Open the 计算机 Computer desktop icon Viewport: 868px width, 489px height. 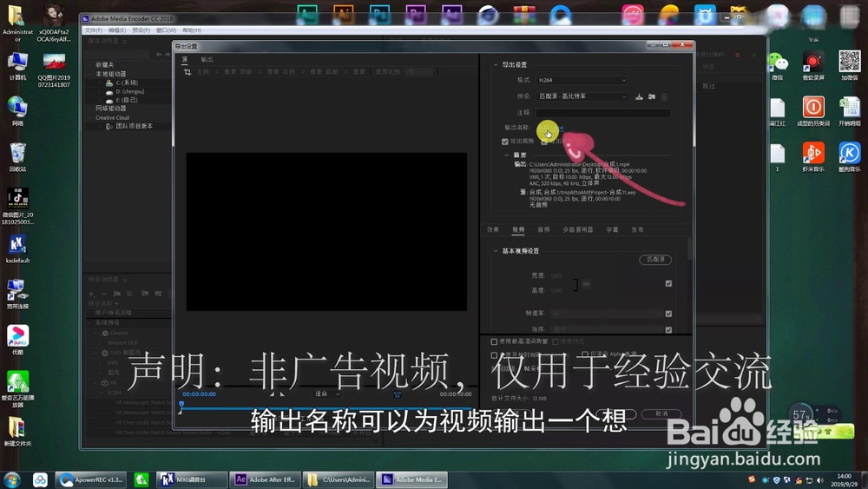pyautogui.click(x=17, y=67)
